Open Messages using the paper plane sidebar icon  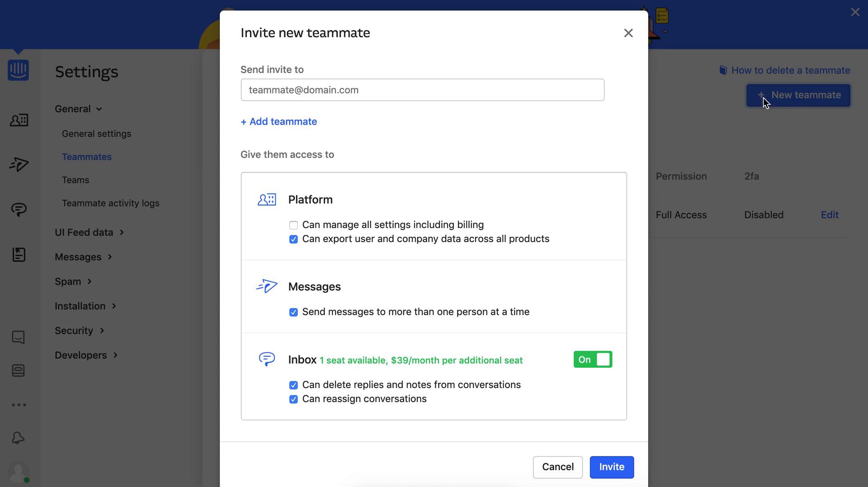(x=19, y=164)
